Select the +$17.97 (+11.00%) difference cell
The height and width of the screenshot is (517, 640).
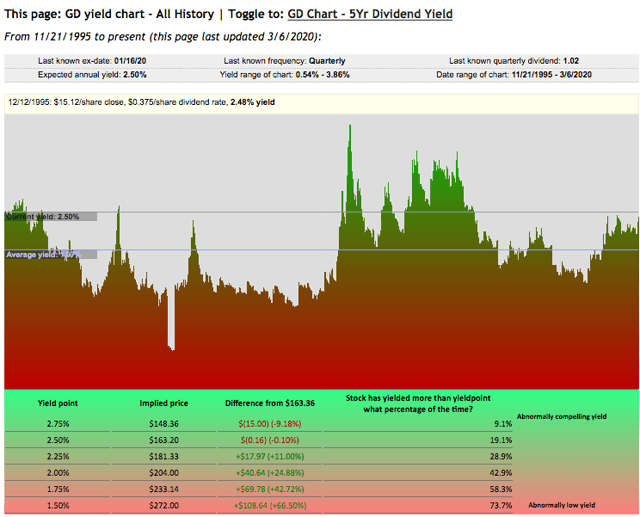click(270, 457)
